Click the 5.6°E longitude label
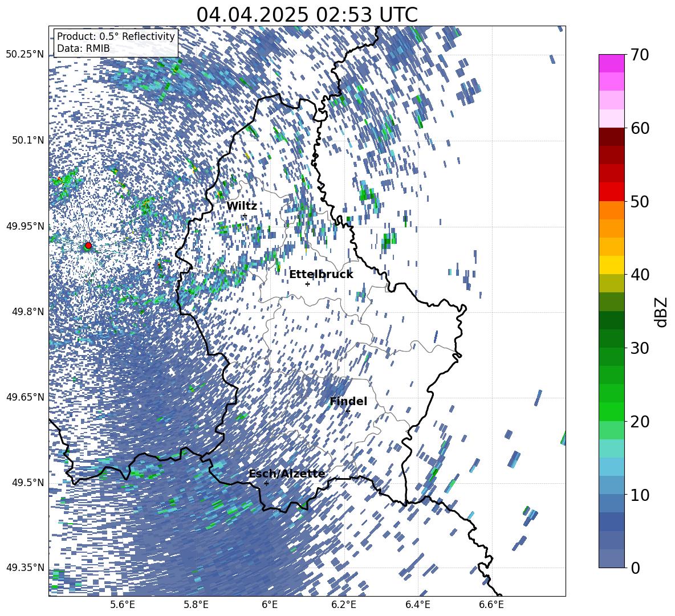 pyautogui.click(x=123, y=605)
